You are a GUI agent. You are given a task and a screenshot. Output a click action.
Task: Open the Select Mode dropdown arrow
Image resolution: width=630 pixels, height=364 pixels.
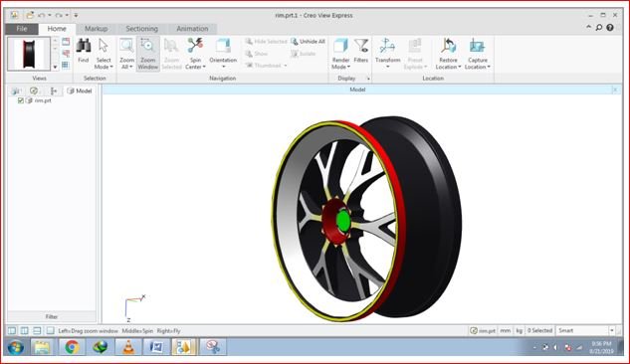111,67
